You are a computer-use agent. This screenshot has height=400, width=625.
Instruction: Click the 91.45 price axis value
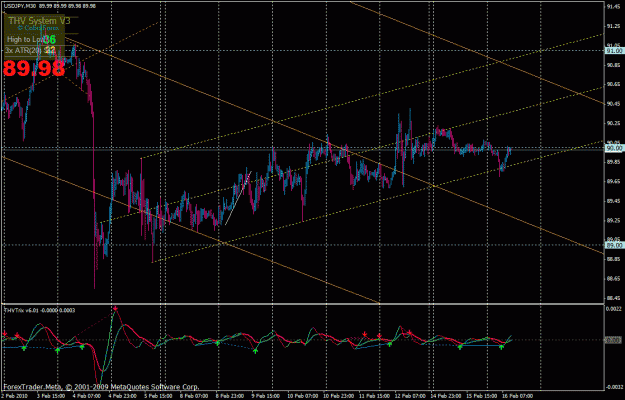613,7
